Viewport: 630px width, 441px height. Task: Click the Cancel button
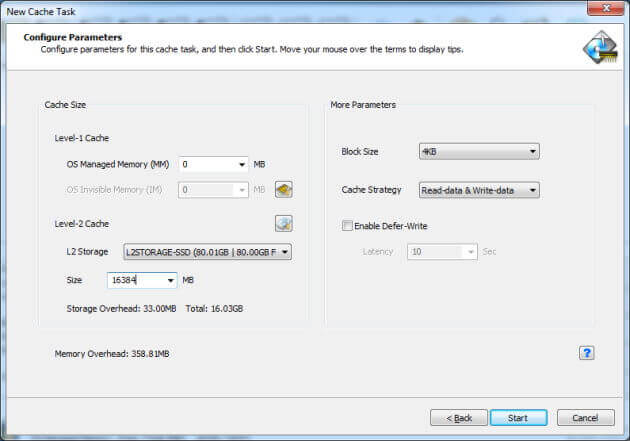pos(585,418)
